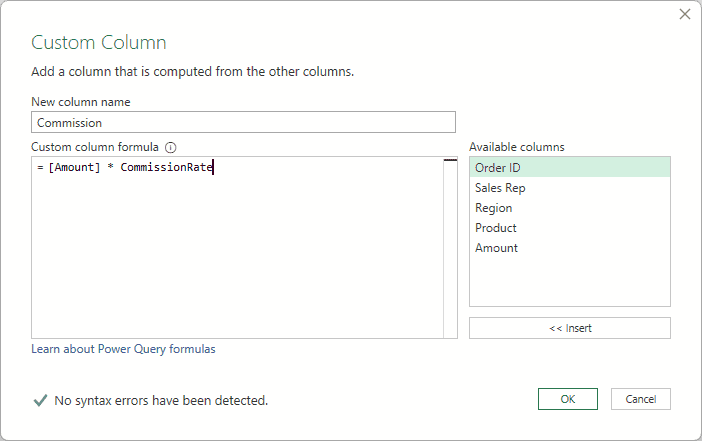Open Learn about Power Query formulas link
Viewport: 702px width, 441px height.
(x=123, y=349)
